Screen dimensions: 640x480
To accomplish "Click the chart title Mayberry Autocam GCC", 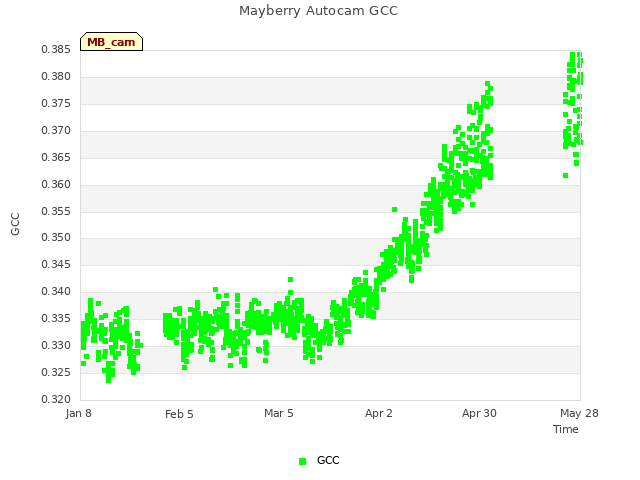I will click(x=318, y=11).
